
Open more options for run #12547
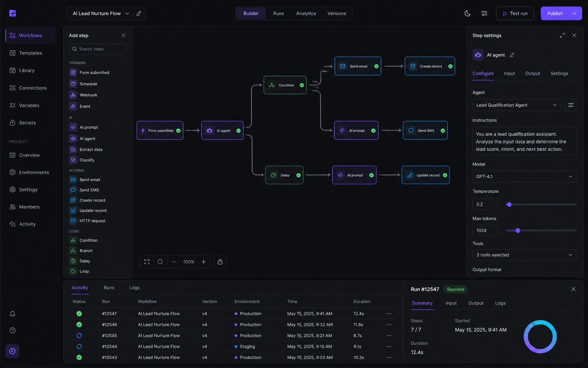click(389, 313)
